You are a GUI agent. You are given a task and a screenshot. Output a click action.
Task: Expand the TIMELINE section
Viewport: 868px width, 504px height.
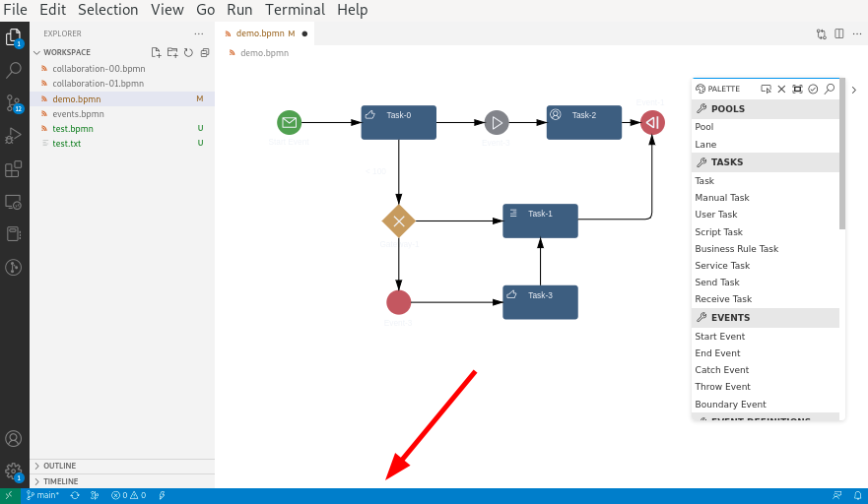[122, 481]
